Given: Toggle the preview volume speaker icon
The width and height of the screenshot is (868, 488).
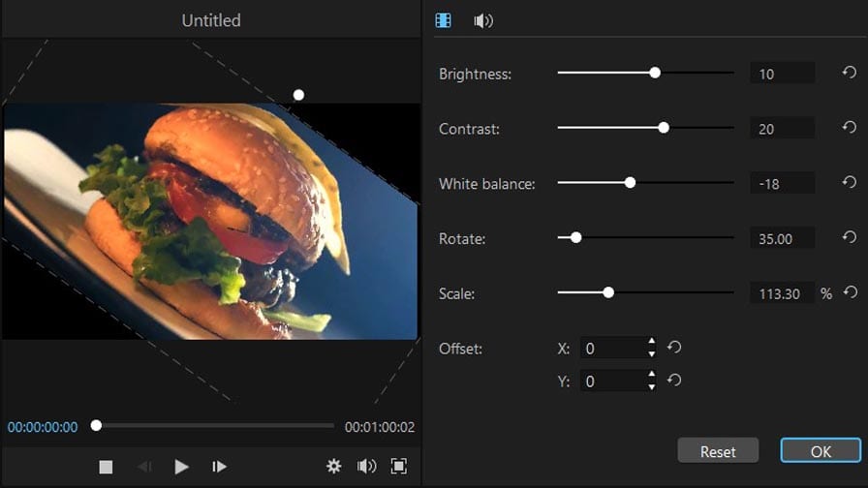Looking at the screenshot, I should click(x=366, y=466).
